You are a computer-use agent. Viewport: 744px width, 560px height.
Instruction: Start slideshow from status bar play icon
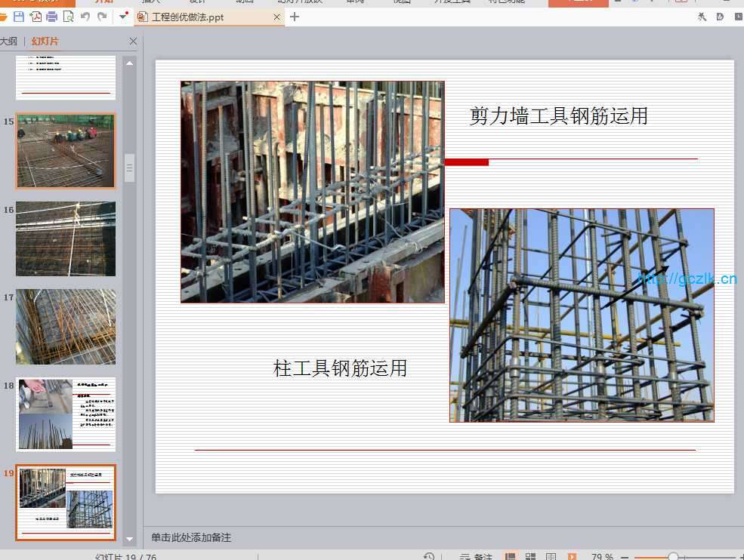[572, 557]
